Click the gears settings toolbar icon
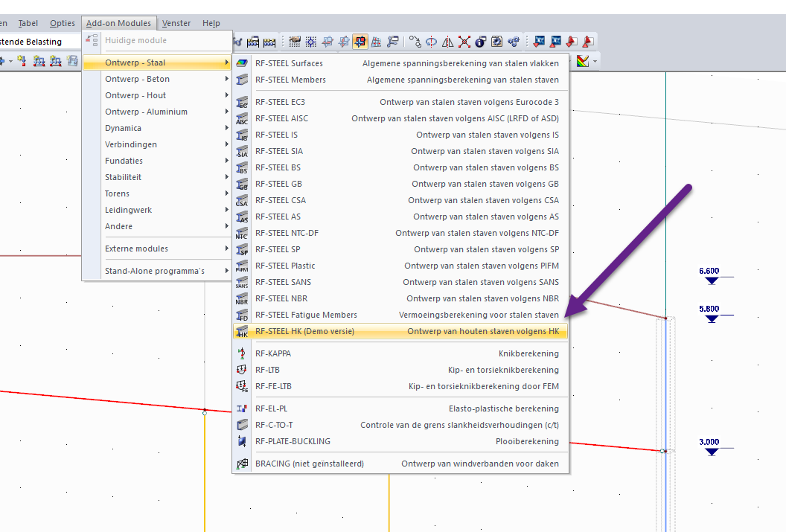Viewport: 786px width, 532px height. (514, 42)
